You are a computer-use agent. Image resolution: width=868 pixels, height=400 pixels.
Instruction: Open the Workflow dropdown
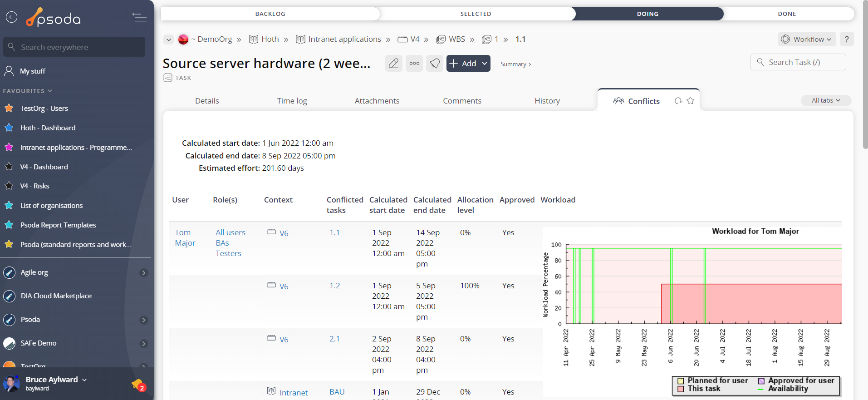(x=806, y=39)
